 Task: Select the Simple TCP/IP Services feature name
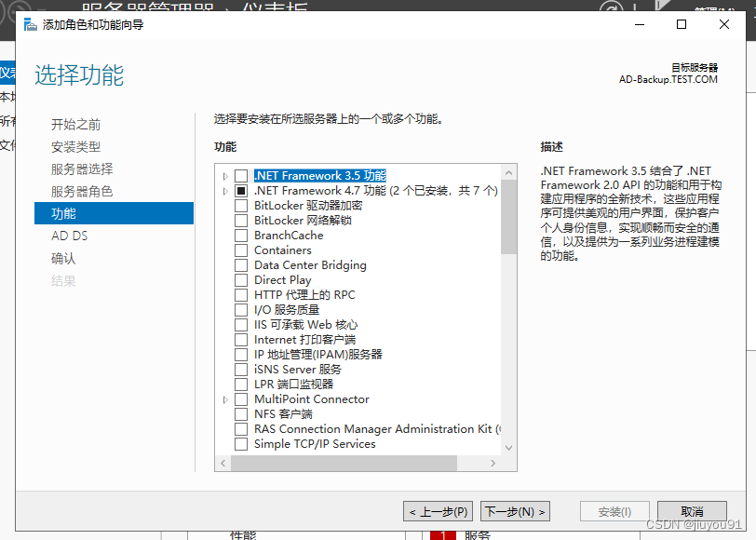click(315, 444)
